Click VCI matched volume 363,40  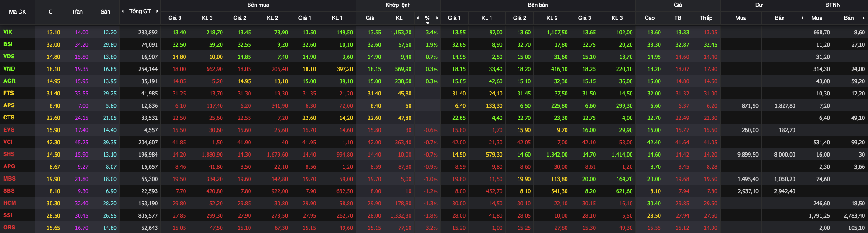403,143
